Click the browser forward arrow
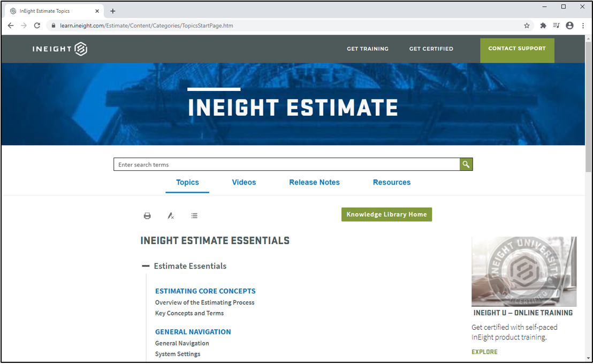The image size is (593, 364). click(24, 25)
